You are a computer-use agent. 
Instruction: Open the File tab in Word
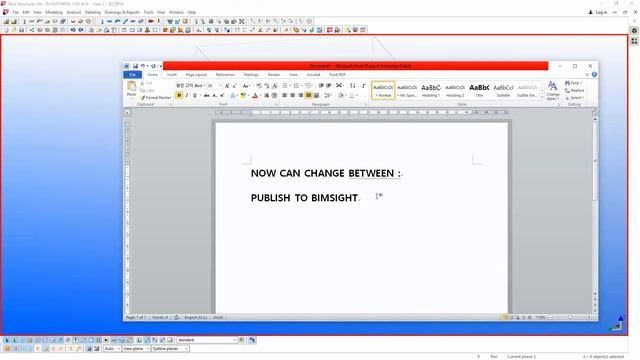[133, 75]
